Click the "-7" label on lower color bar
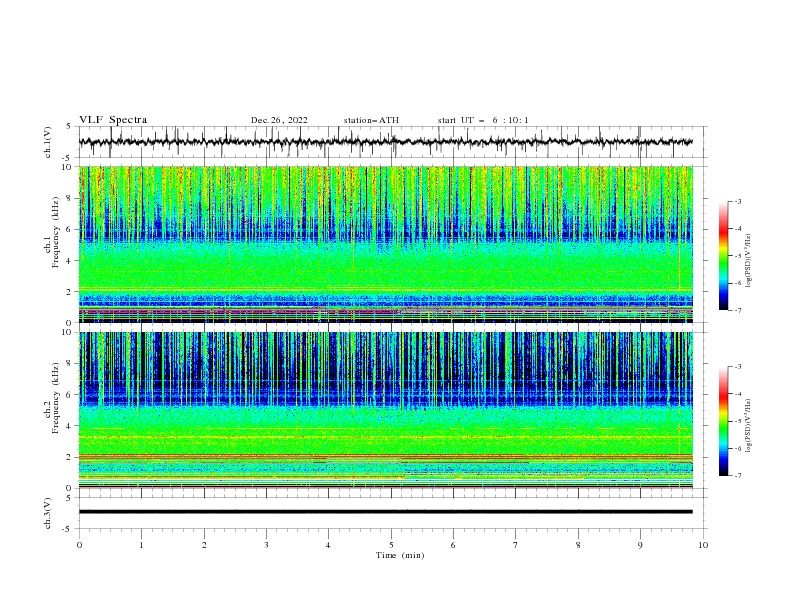The width and height of the screenshot is (792, 612). 737,475
